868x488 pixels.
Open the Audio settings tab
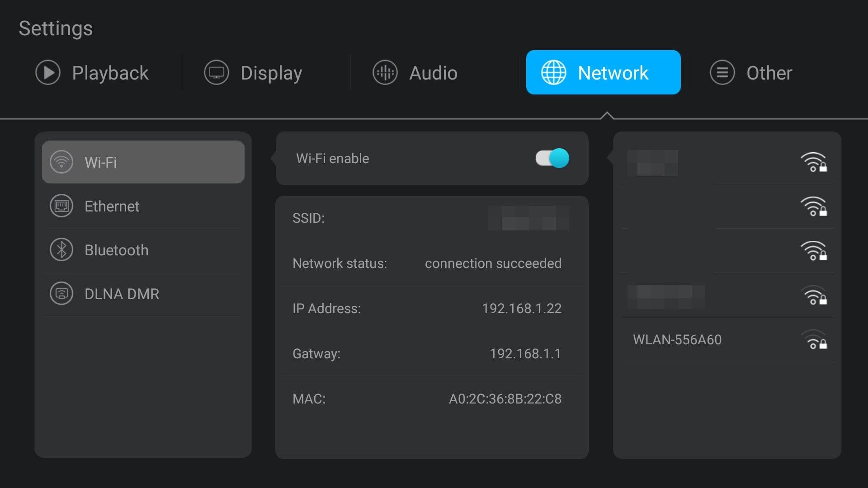click(x=433, y=73)
